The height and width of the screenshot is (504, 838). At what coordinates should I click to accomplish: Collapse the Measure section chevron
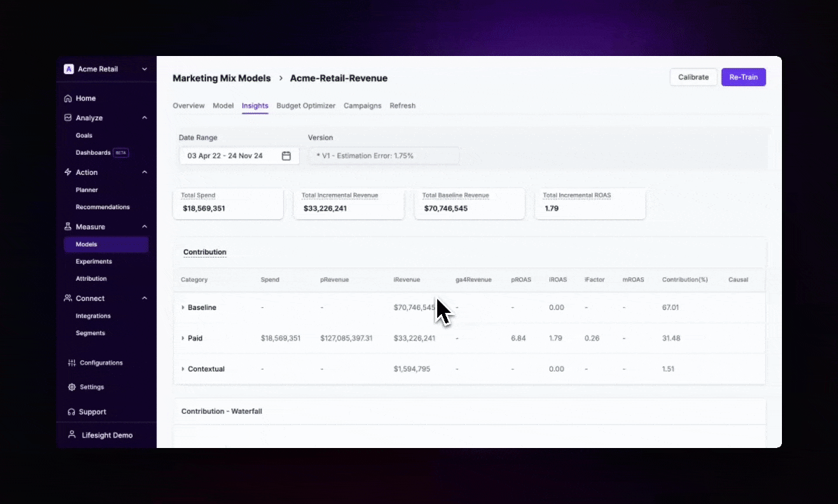[x=144, y=226]
